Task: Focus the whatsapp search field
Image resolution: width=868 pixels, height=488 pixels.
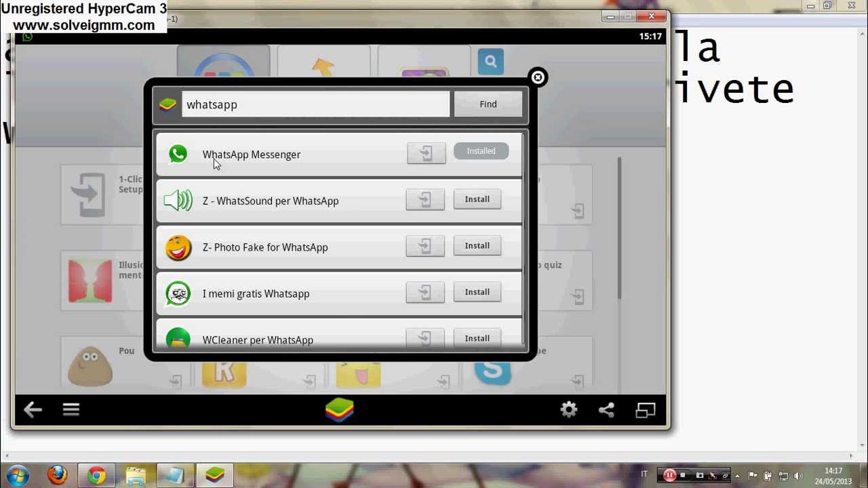Action: coord(315,104)
